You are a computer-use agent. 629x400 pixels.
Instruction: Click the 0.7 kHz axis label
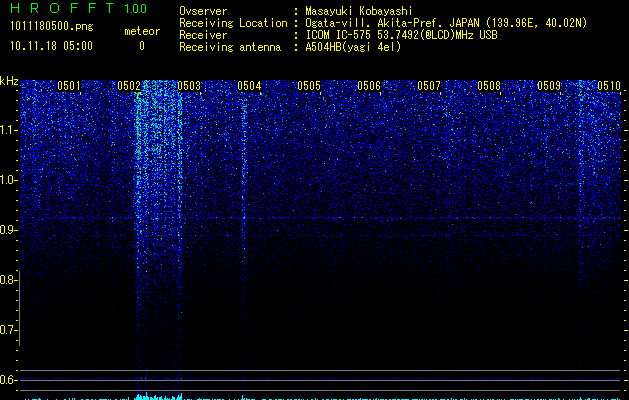click(x=8, y=330)
